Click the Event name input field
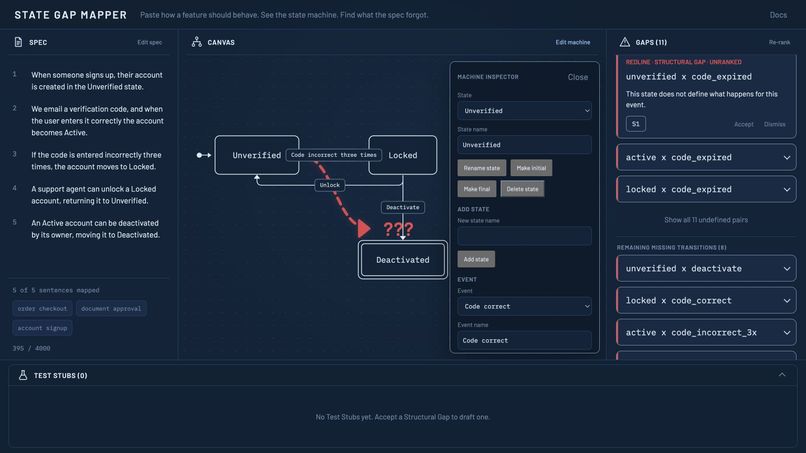The height and width of the screenshot is (453, 806). point(524,340)
